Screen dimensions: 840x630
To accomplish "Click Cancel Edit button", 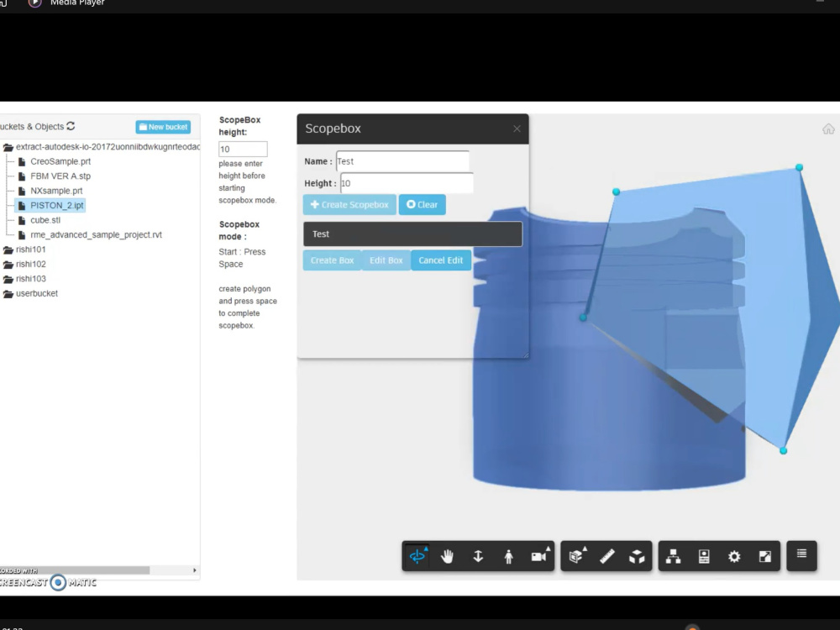I will [x=441, y=260].
